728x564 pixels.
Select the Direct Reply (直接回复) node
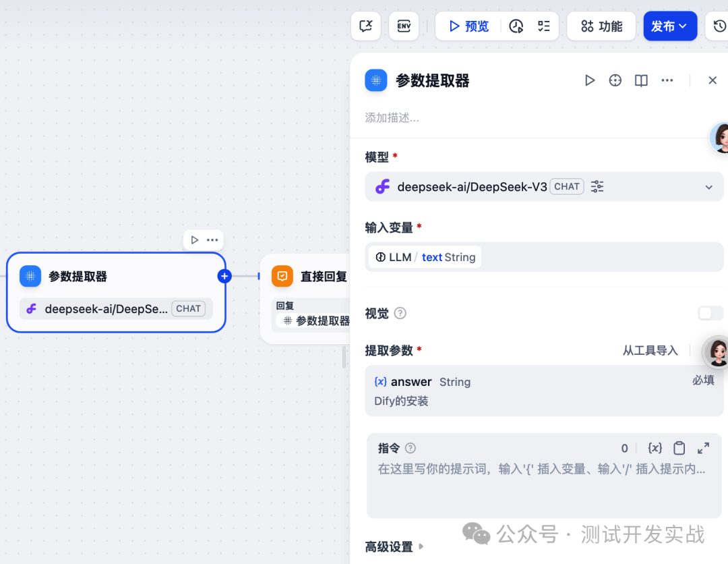(307, 299)
